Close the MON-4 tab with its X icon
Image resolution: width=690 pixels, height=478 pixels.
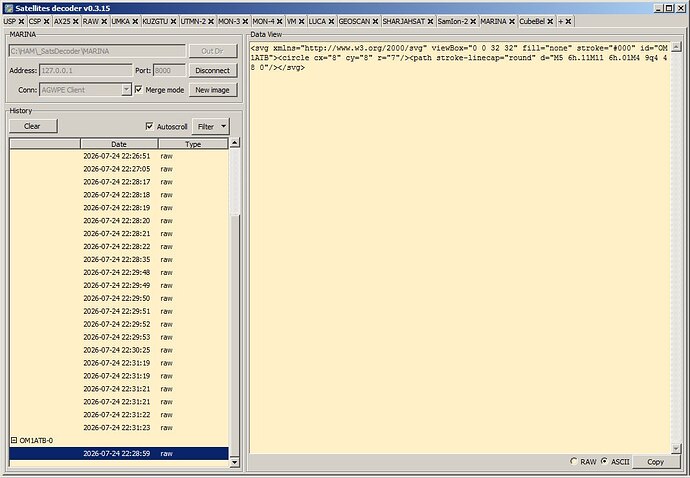279,22
